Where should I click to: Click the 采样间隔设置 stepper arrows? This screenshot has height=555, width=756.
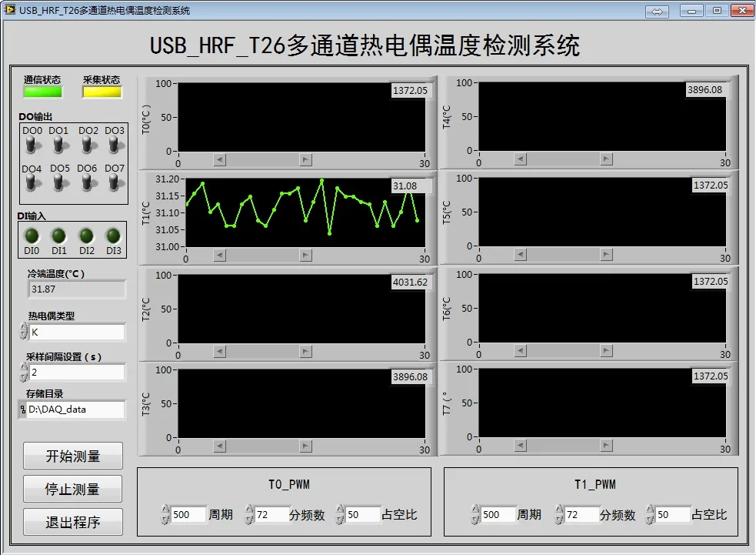[24, 372]
